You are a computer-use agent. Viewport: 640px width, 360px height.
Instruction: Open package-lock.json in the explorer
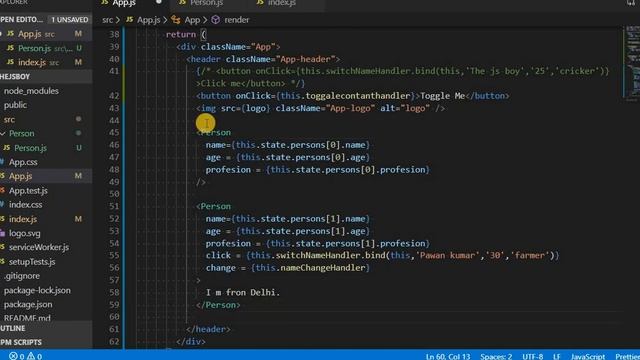[x=37, y=290]
